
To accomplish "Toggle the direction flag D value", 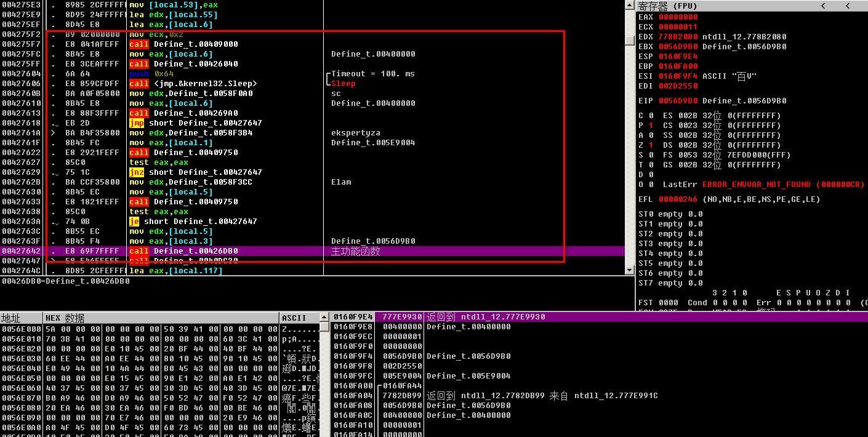I will pyautogui.click(x=651, y=175).
